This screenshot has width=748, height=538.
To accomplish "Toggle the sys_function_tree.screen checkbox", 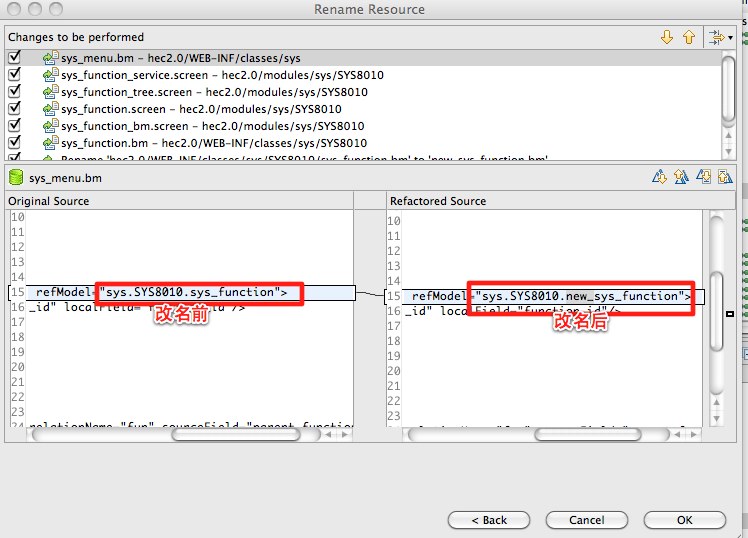I will [14, 92].
